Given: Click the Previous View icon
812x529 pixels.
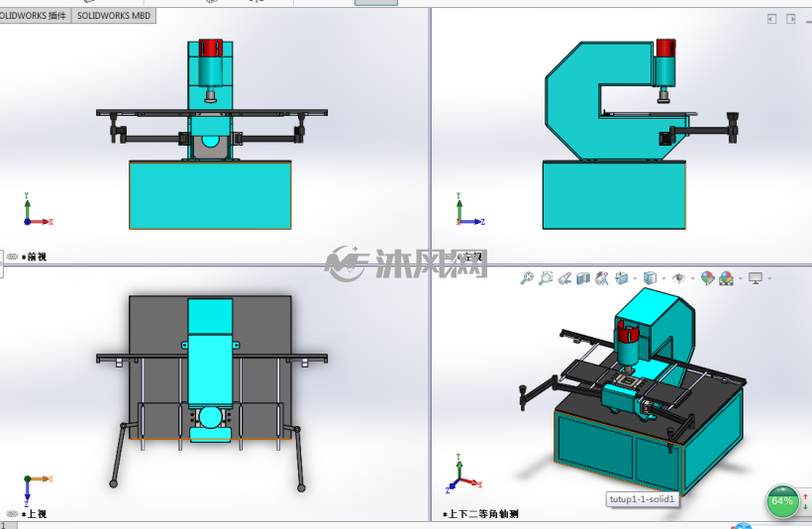Looking at the screenshot, I should pyautogui.click(x=564, y=278).
